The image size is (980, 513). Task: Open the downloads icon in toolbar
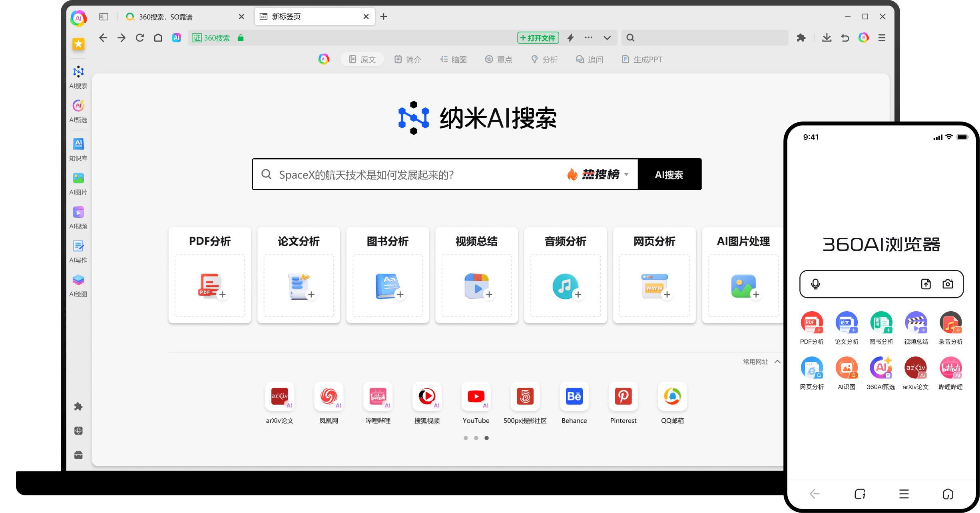pyautogui.click(x=827, y=38)
